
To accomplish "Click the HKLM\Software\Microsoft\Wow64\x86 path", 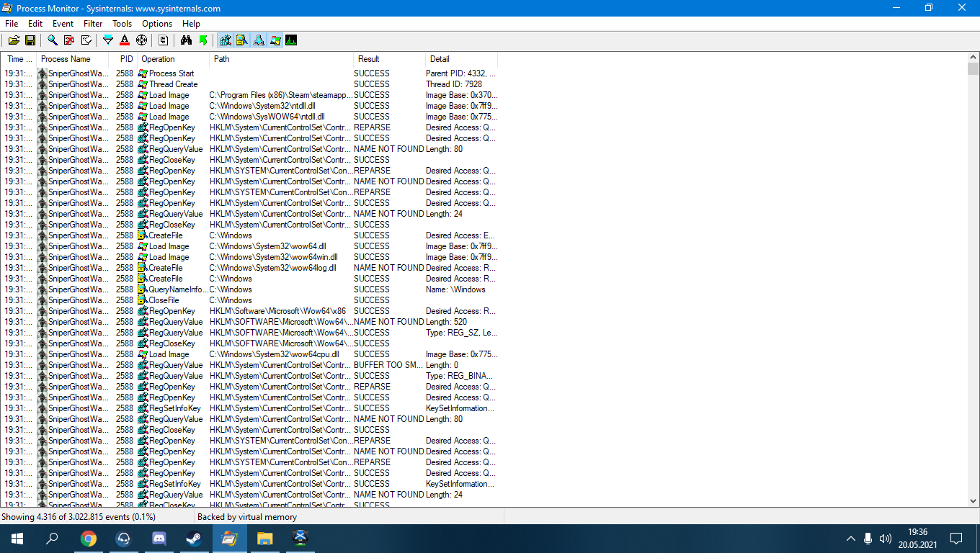I will [277, 311].
